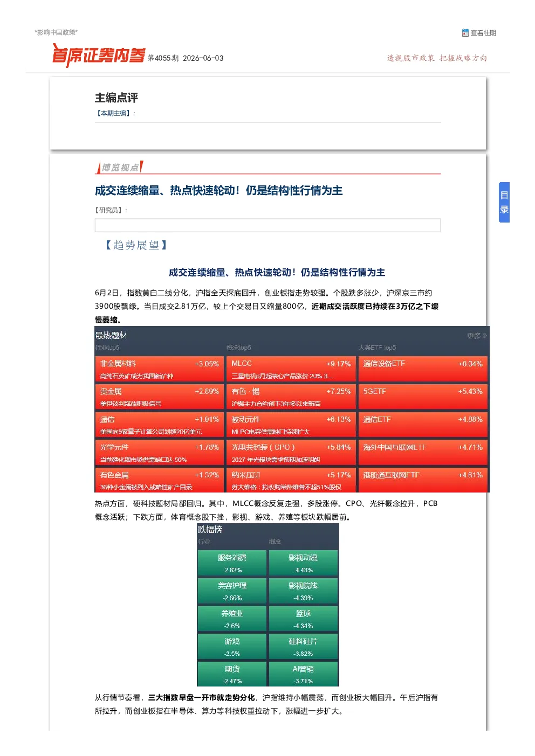
Task: Select the 贵金属 +2.89% tile
Action: coord(159,397)
